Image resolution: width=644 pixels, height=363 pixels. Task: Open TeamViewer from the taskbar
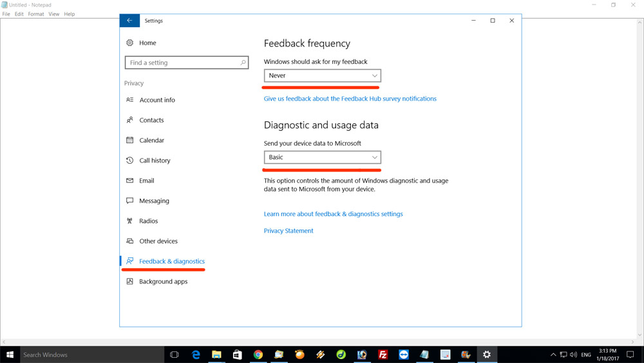pyautogui.click(x=404, y=355)
